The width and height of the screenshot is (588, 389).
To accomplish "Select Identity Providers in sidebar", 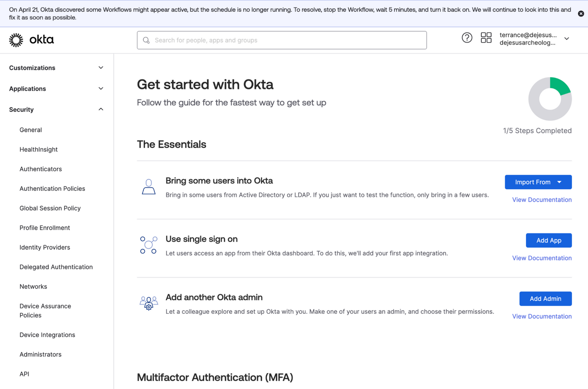I will 45,248.
